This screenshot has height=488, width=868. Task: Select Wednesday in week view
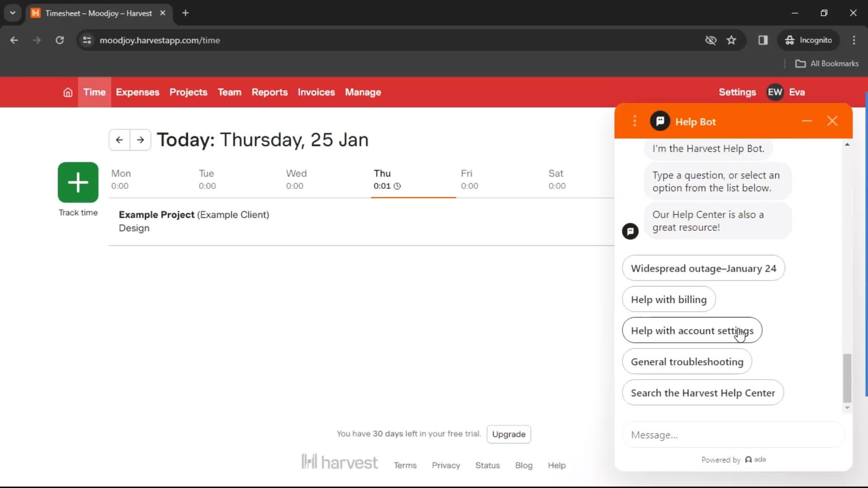(x=296, y=179)
